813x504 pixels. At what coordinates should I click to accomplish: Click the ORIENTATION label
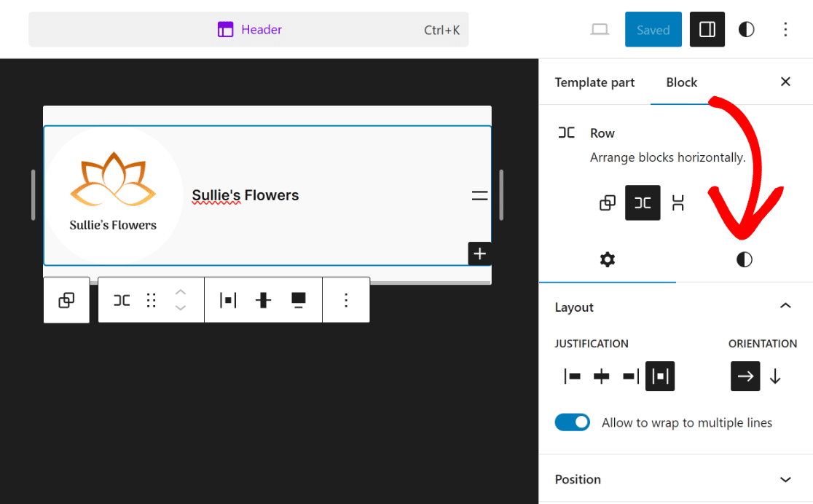tap(762, 344)
